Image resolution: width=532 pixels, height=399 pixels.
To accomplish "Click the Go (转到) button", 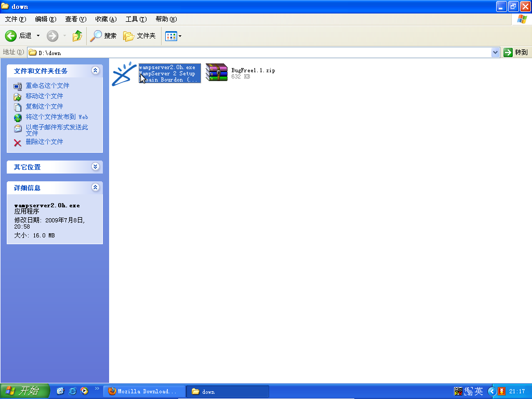I will pos(516,52).
